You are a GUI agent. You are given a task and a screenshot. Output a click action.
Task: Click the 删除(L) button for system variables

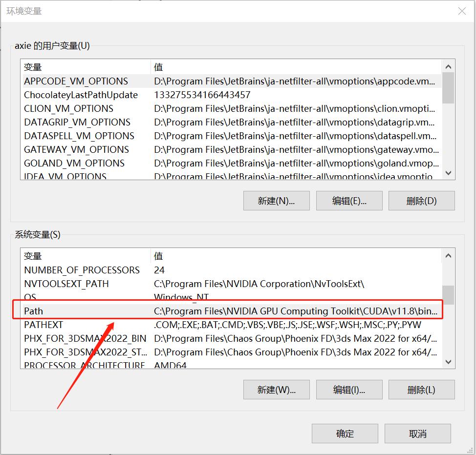[x=422, y=390]
